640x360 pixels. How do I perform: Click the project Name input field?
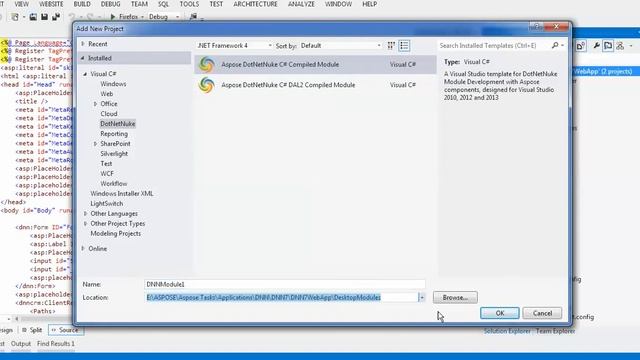click(284, 284)
